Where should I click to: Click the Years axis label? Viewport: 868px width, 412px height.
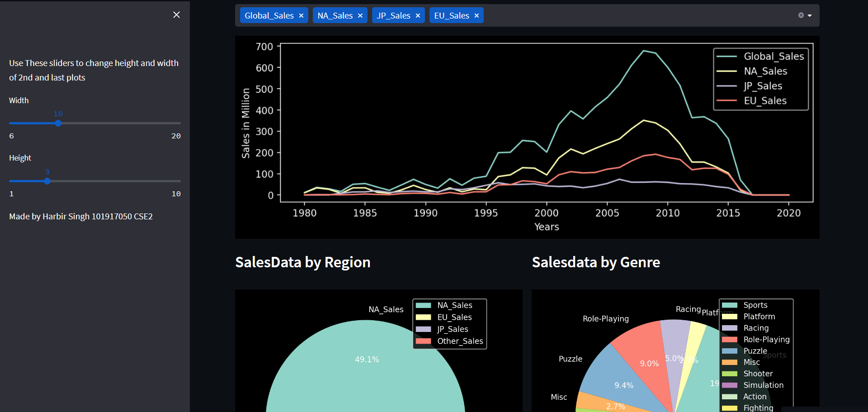click(547, 227)
